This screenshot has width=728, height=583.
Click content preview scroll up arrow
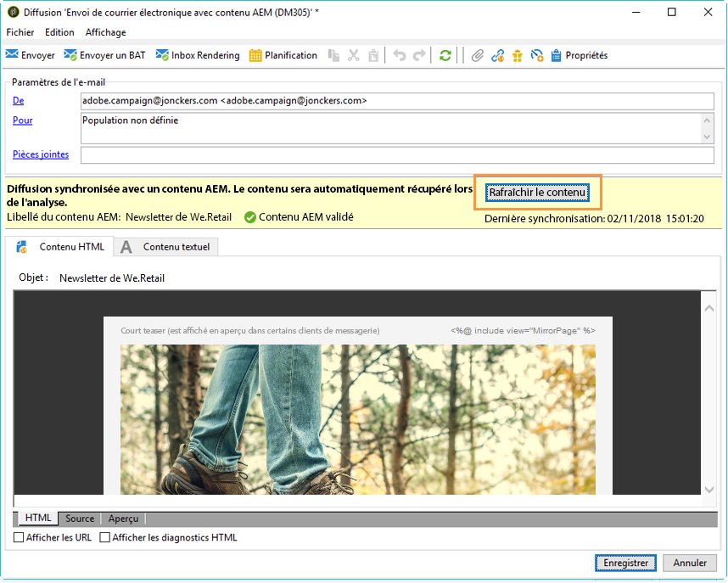click(709, 308)
